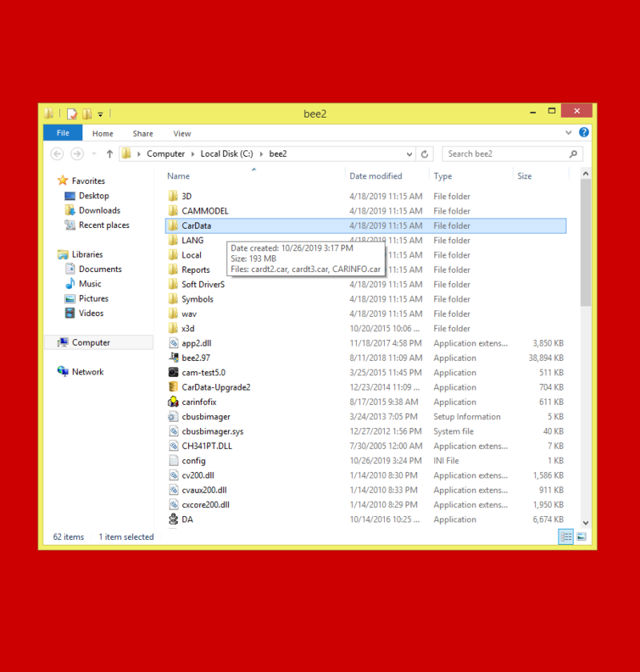Click the Search bee2 input field
640x672 pixels.
tap(506, 154)
